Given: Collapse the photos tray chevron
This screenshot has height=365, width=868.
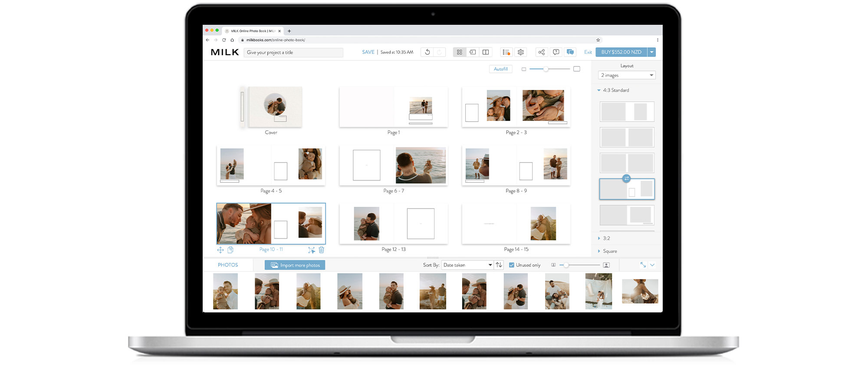Looking at the screenshot, I should tap(652, 265).
